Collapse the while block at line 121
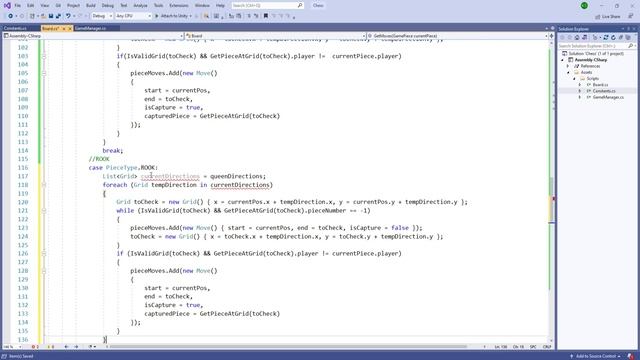This screenshot has height=360, width=640. tap(44, 211)
